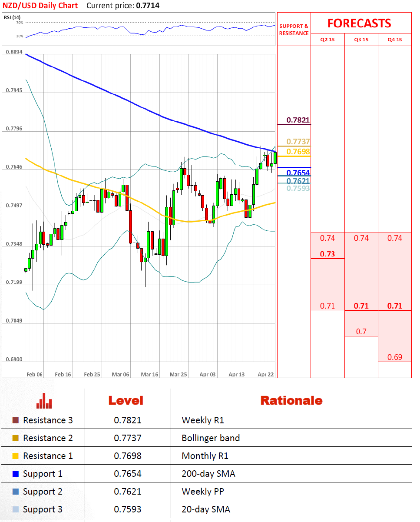Click the 0.74 value in Q3 15 column
Screen dimensions: 420x522
(361, 238)
